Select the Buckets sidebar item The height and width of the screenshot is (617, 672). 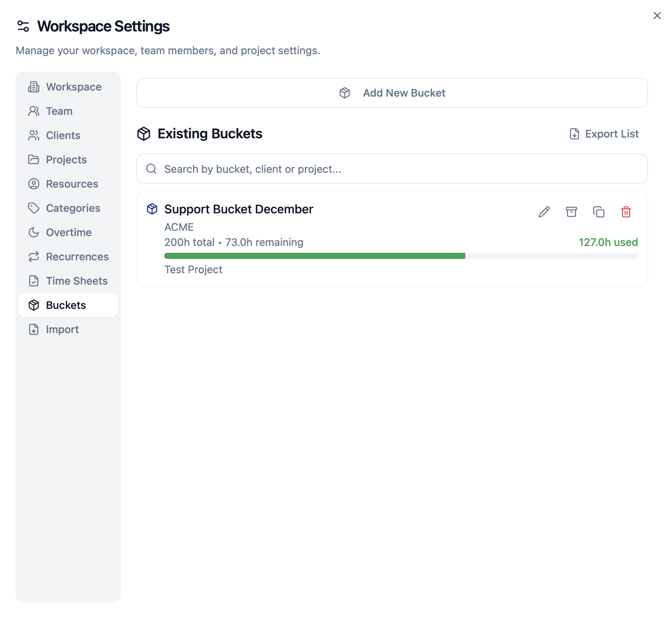pyautogui.click(x=68, y=305)
